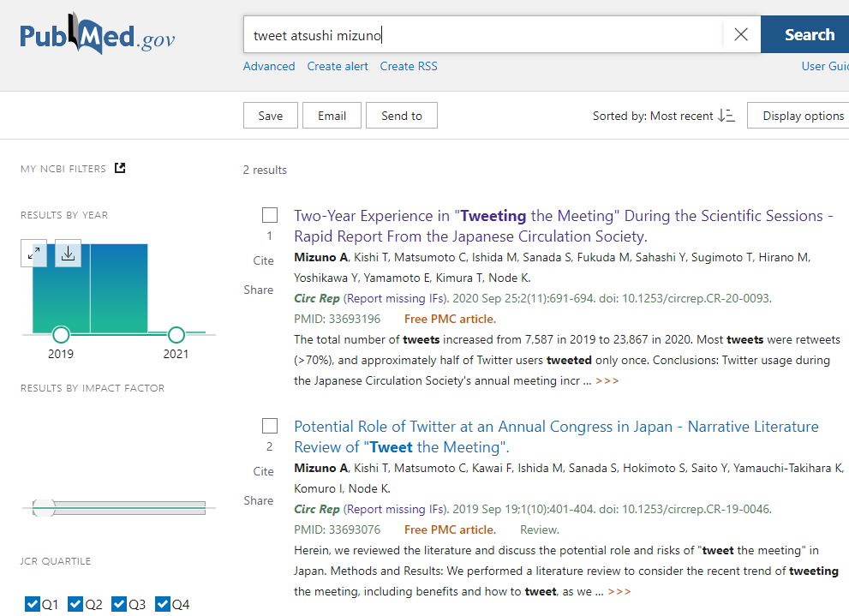This screenshot has width=849, height=616.
Task: Open Potential Role of Twitter article
Action: pyautogui.click(x=556, y=436)
